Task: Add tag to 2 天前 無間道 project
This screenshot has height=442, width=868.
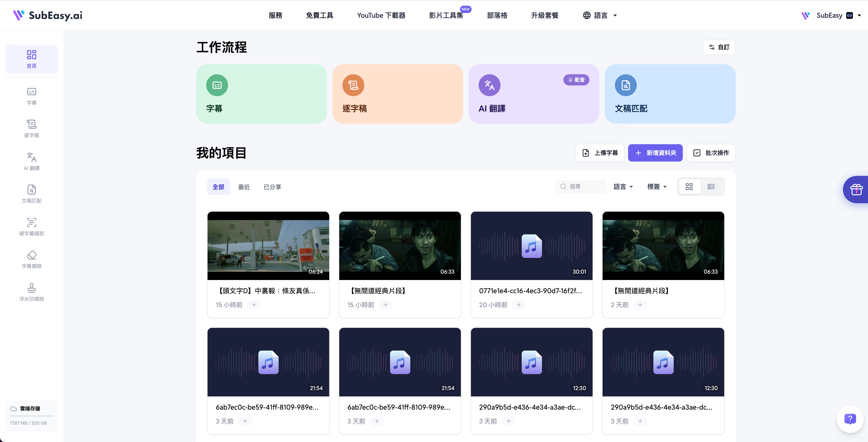Action: click(x=640, y=305)
